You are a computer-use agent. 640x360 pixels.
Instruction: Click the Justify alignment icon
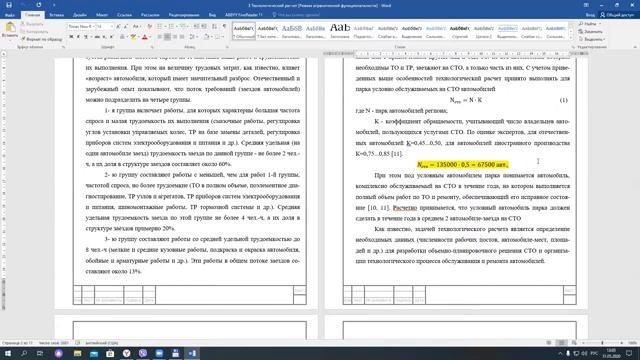[x=182, y=37]
